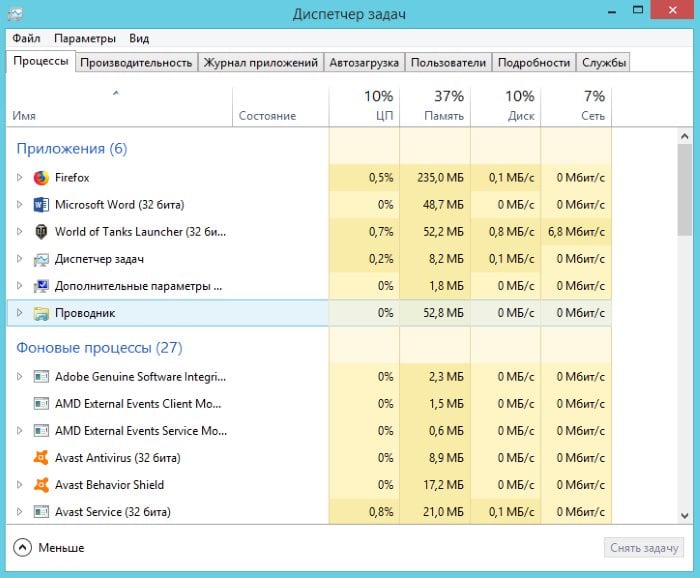Screen dimensions: 700x578
Task: Select the Диспетчер задач process icon
Action: [41, 259]
